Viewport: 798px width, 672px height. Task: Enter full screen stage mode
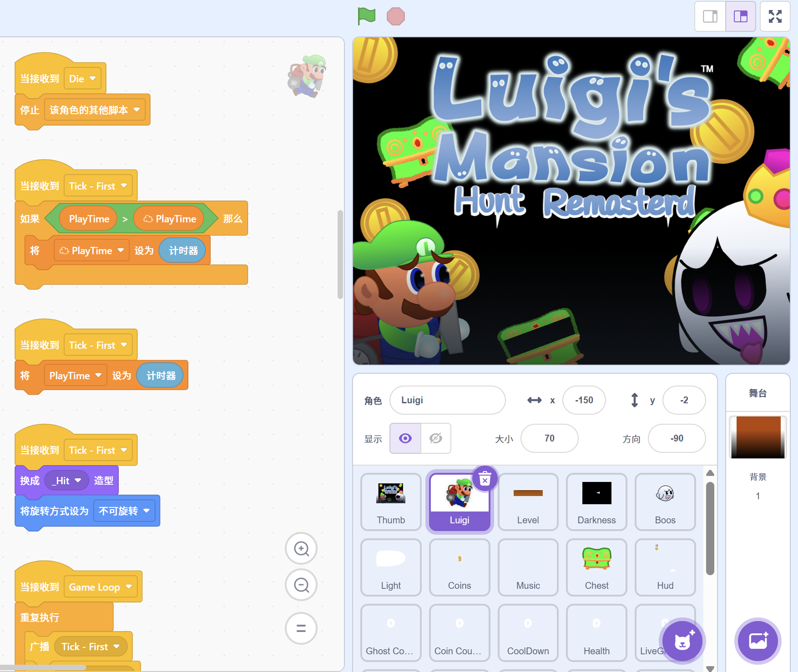pyautogui.click(x=775, y=16)
